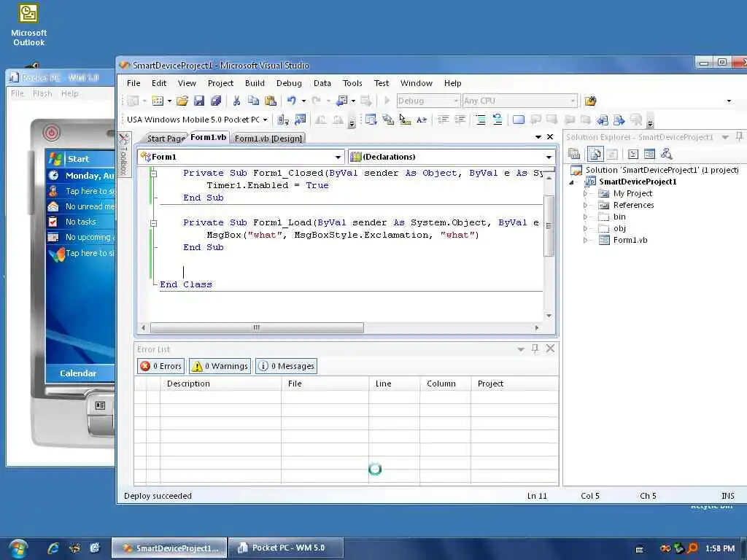Toggle the 0 Warnings filter
Screen dimensions: 747x560
[220, 366]
